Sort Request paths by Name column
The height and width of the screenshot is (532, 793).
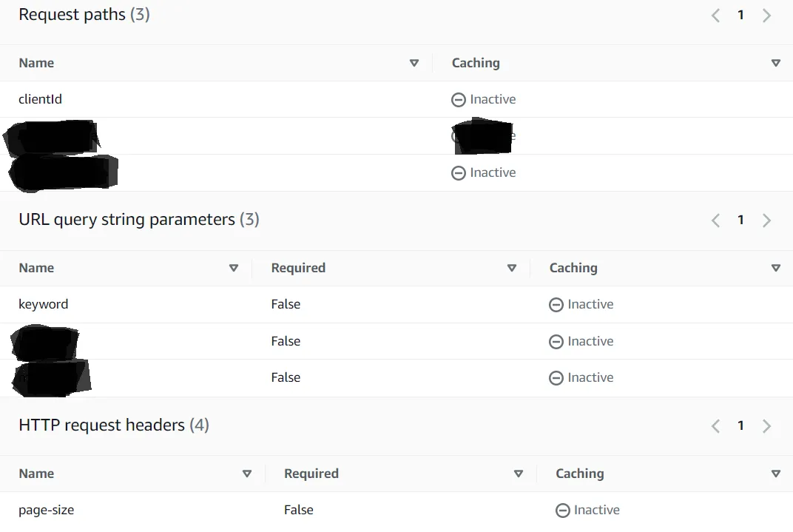[414, 64]
